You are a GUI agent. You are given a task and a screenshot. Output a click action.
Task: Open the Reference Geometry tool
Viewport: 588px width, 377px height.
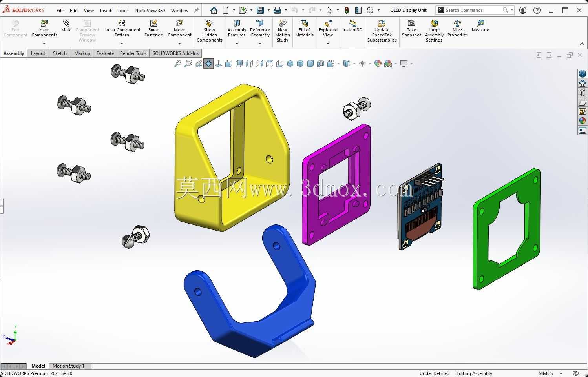(260, 28)
